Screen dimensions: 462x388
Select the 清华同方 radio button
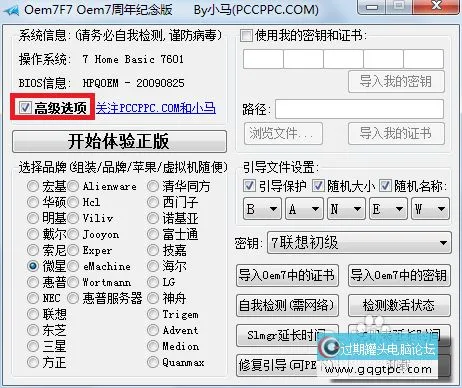[x=153, y=186]
